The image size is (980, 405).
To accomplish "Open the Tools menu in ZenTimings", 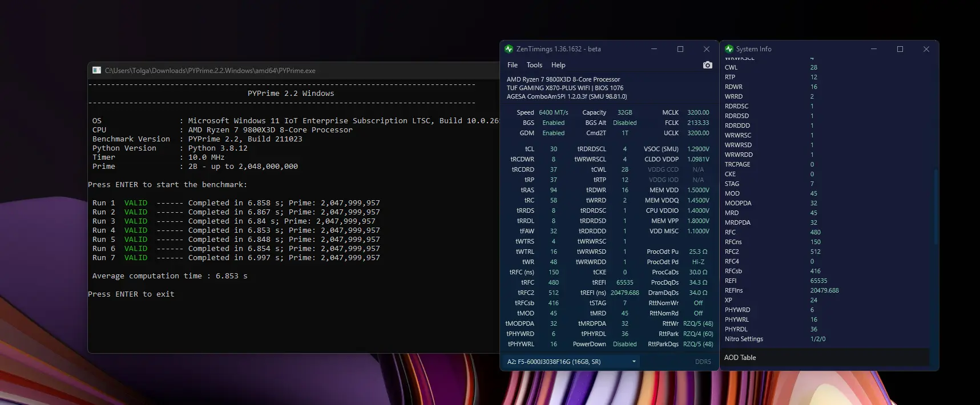I will coord(534,65).
